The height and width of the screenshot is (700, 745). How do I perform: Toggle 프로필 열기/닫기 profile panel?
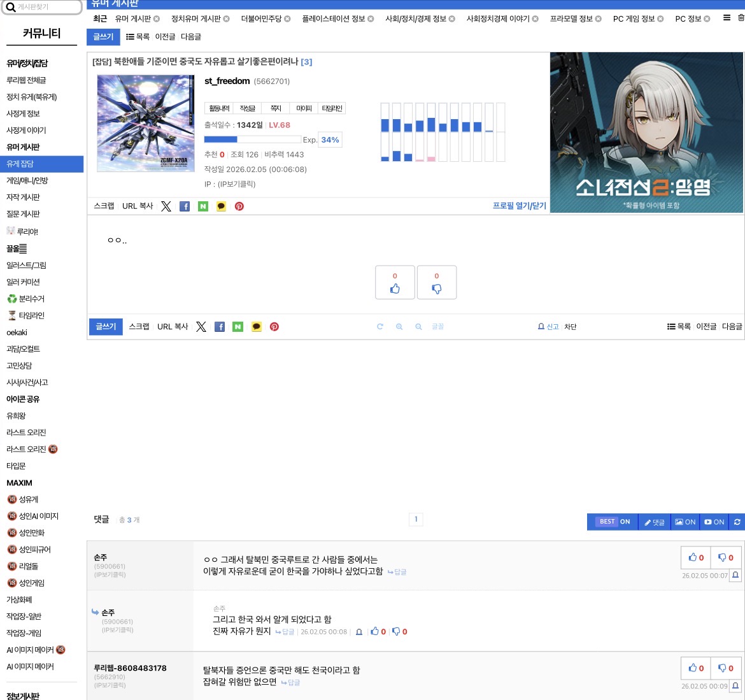pyautogui.click(x=519, y=206)
